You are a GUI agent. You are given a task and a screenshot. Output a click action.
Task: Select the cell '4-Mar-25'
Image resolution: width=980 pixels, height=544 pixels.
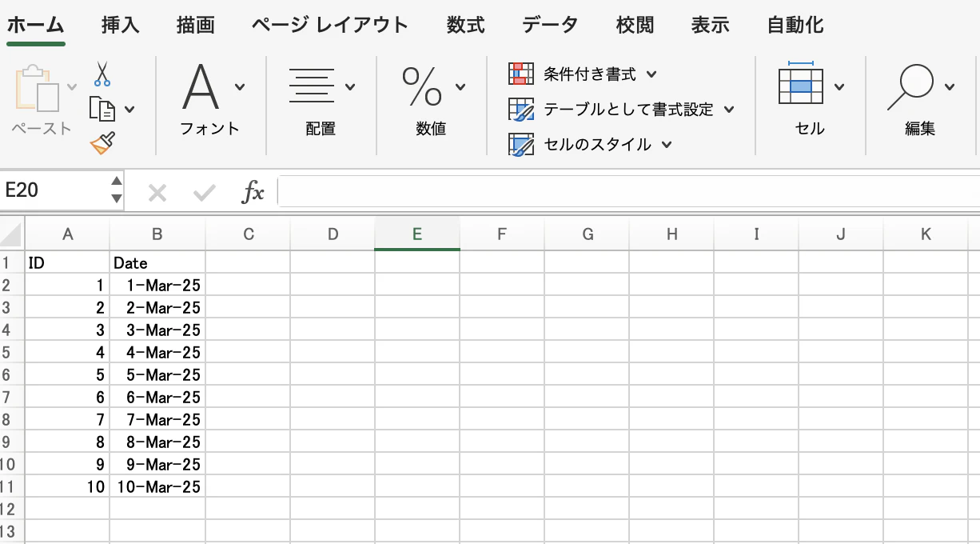pyautogui.click(x=157, y=352)
